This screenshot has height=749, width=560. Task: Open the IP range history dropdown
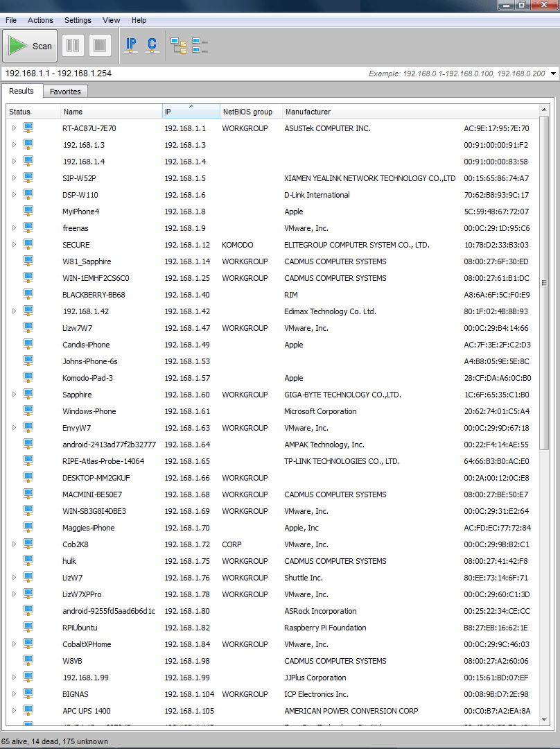coord(553,74)
